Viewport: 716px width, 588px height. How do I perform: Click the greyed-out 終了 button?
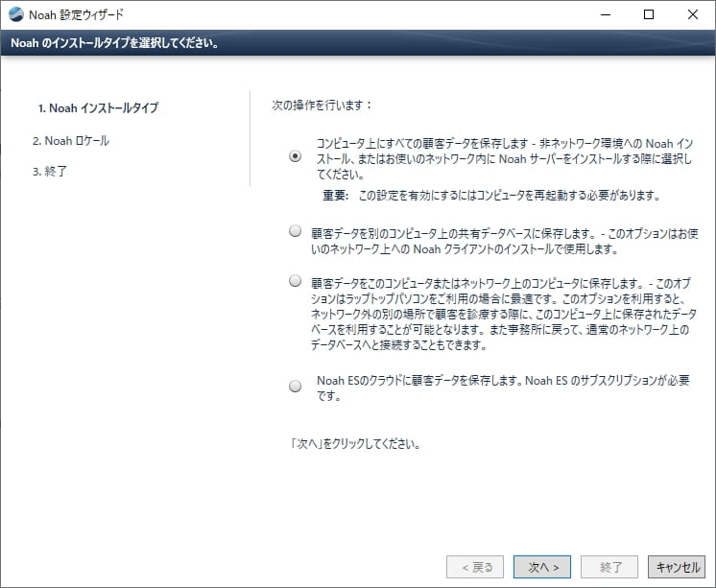point(609,567)
